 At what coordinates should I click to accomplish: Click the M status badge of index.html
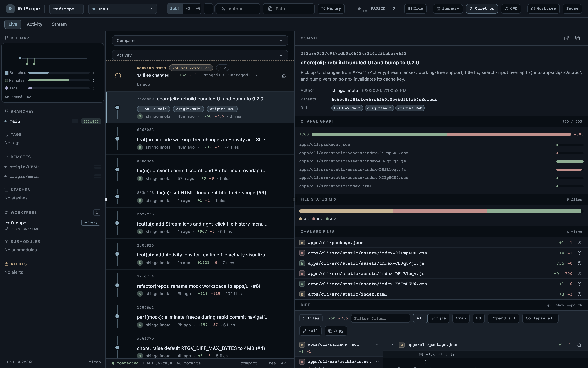302,294
